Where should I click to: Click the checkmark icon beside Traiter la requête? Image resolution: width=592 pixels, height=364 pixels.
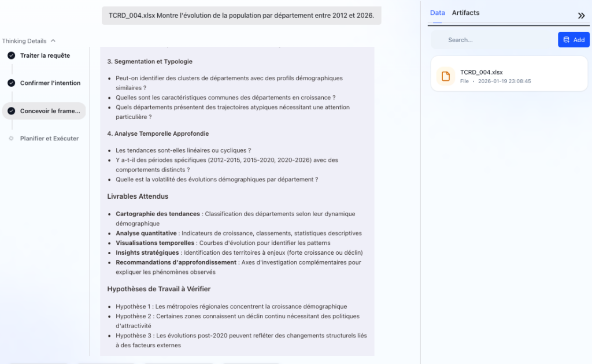(11, 55)
